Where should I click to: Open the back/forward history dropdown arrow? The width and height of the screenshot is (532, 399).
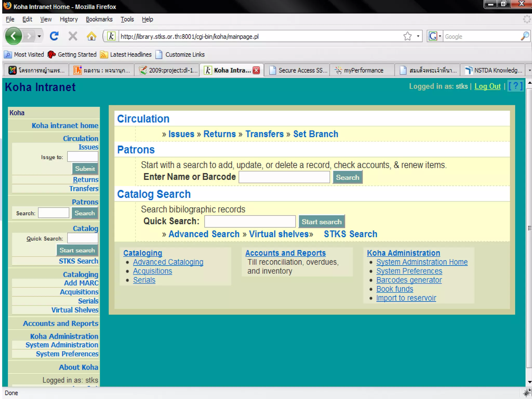tap(39, 36)
